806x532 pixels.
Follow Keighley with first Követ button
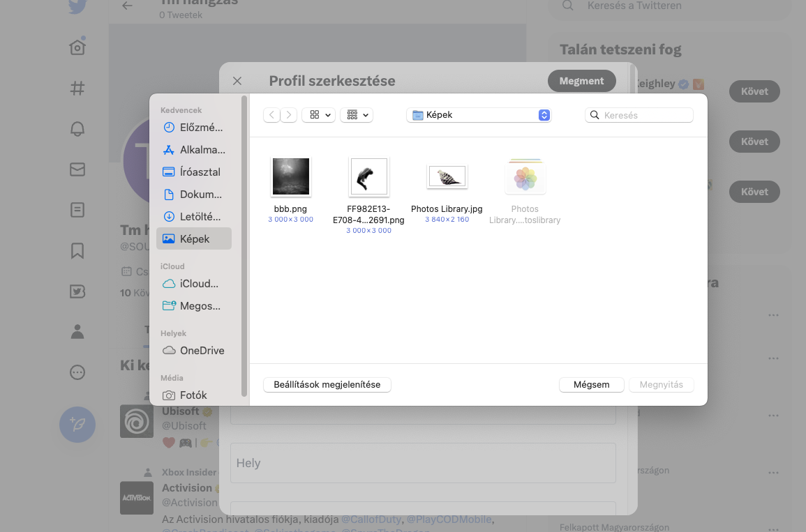754,91
